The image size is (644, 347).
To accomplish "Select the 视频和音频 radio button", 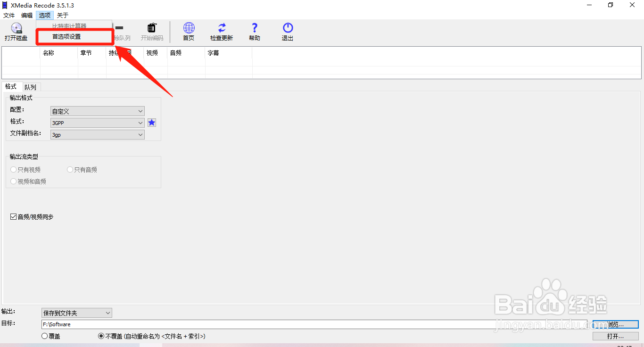I will [14, 182].
